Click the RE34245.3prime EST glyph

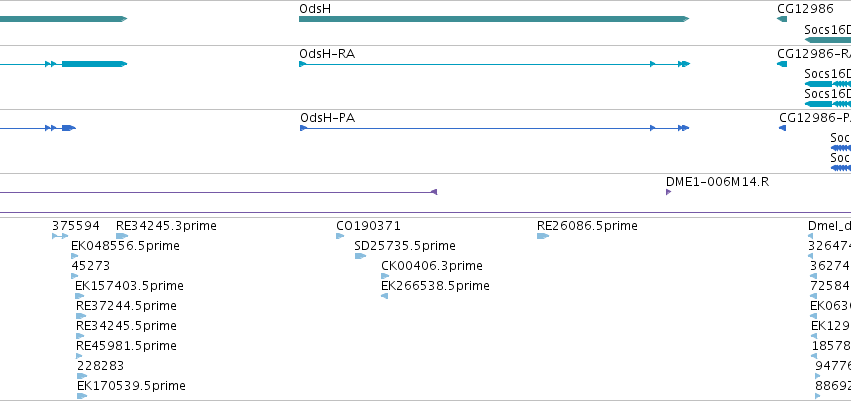click(x=122, y=236)
